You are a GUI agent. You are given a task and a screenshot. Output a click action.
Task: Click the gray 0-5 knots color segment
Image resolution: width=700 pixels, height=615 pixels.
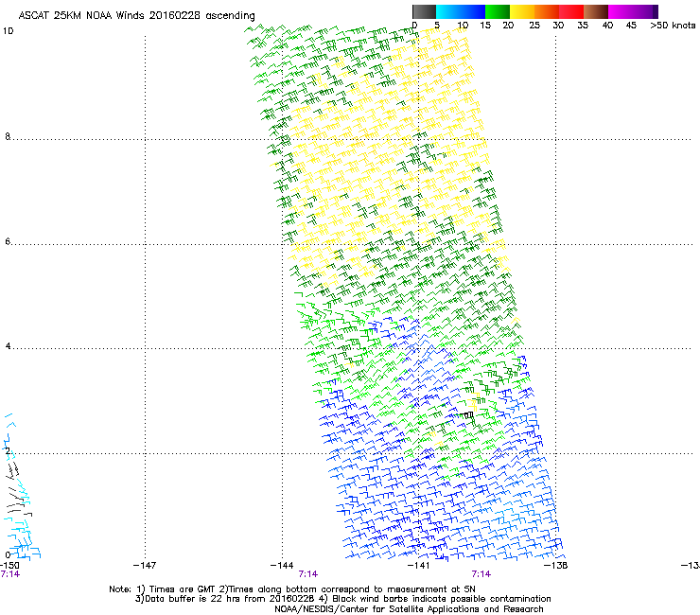click(x=424, y=11)
